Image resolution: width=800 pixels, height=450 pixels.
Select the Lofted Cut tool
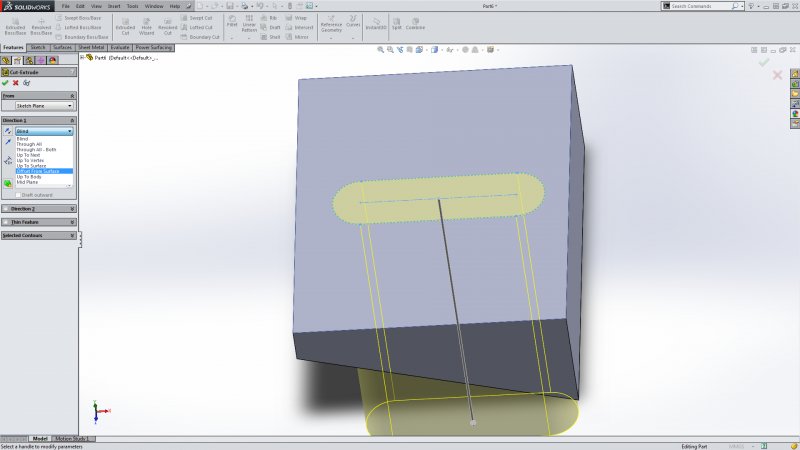coord(197,27)
